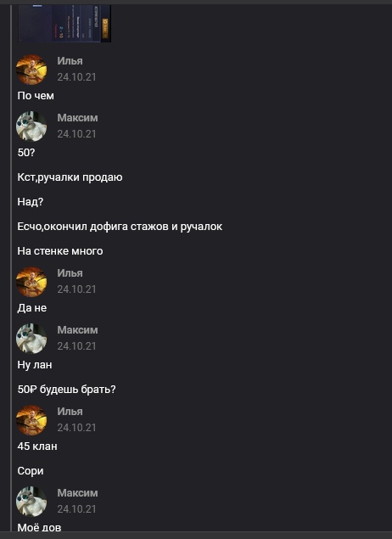This screenshot has width=392, height=539.
Task: Open Максим's avatar above 'Ну лан' message
Action: pos(31,338)
